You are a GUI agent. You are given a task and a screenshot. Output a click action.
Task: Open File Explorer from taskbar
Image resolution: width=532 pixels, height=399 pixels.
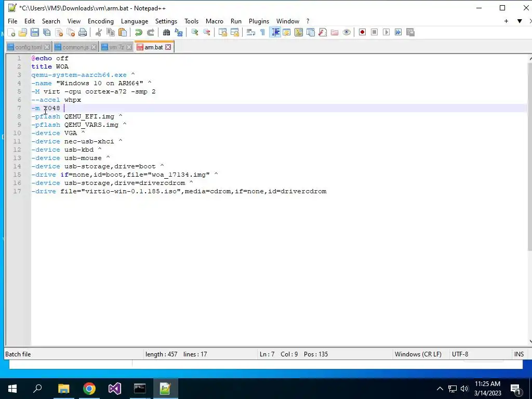click(63, 389)
